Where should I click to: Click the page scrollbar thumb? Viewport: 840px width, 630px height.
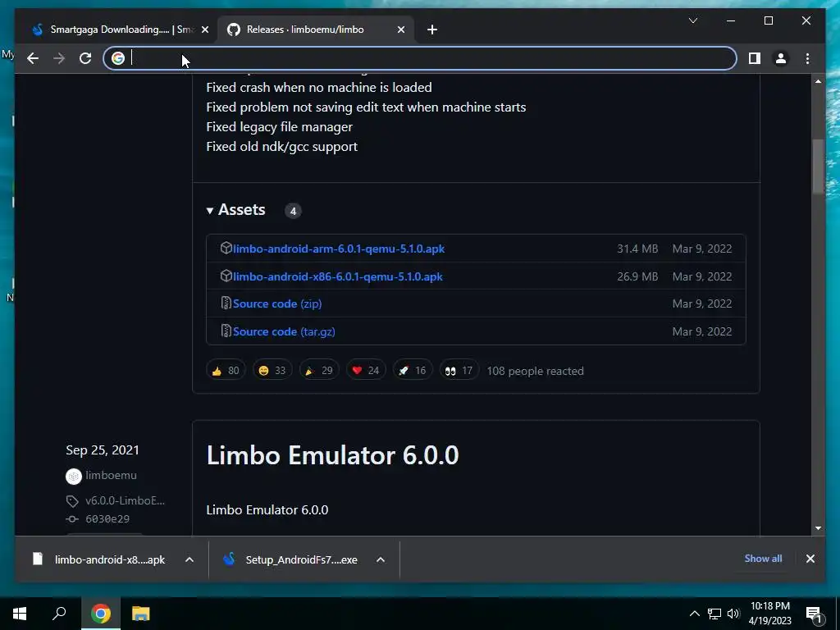point(818,166)
